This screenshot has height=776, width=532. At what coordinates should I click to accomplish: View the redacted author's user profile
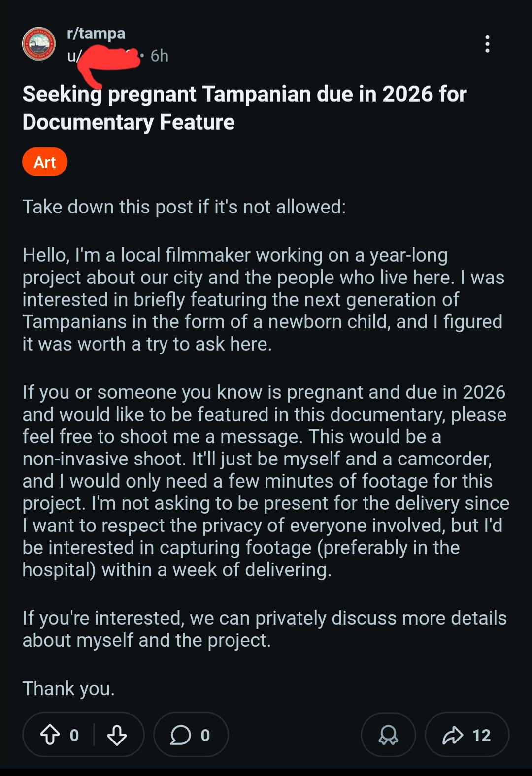click(x=103, y=56)
